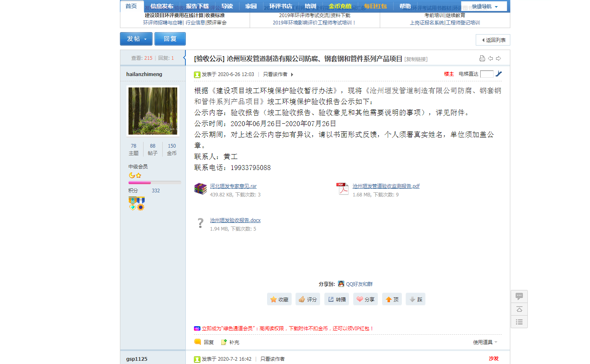Click the moon and star rank icons
The height and width of the screenshot is (364, 590).
pyautogui.click(x=135, y=175)
